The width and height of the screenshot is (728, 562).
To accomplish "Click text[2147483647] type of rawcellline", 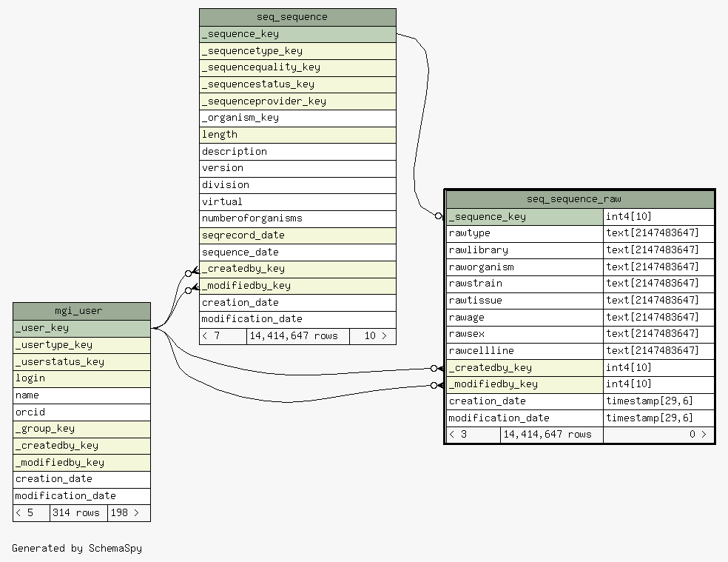I will (x=658, y=351).
